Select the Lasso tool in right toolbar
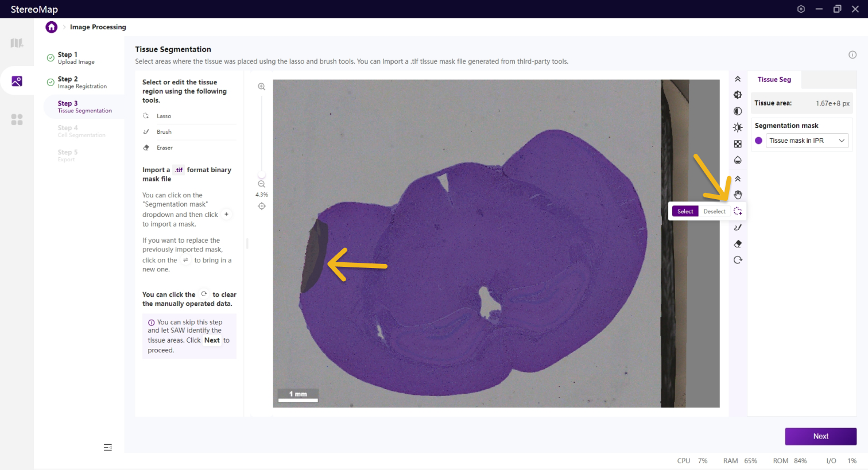The height and width of the screenshot is (470, 868). click(738, 211)
